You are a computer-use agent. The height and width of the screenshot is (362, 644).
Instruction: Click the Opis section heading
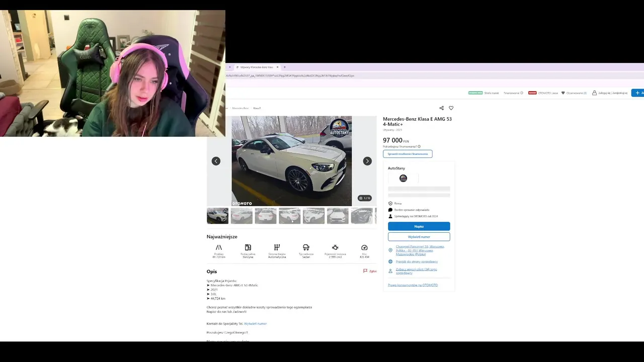click(212, 271)
